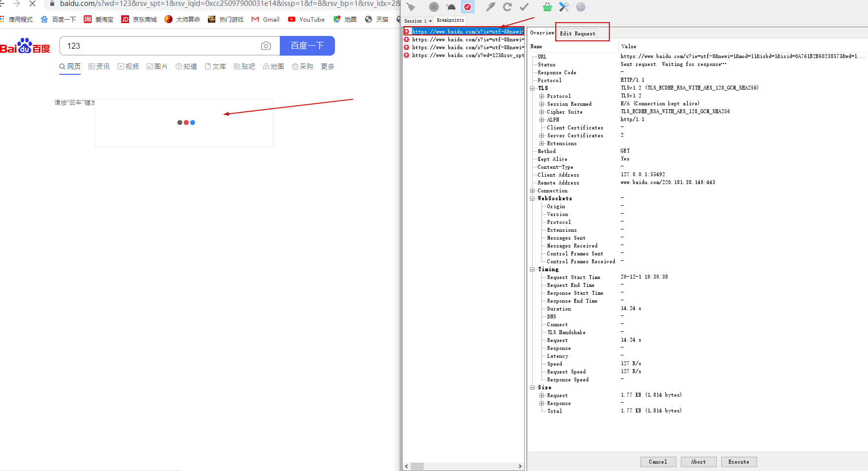Screen dimensions: 868x471
Task: Open the 應用程式 apps shortcut
Action: (x=16, y=20)
